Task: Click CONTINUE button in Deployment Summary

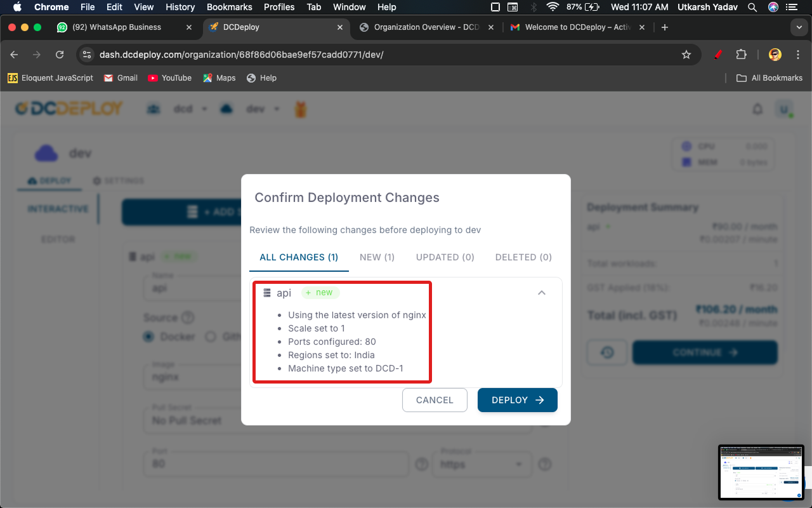Action: click(x=705, y=352)
